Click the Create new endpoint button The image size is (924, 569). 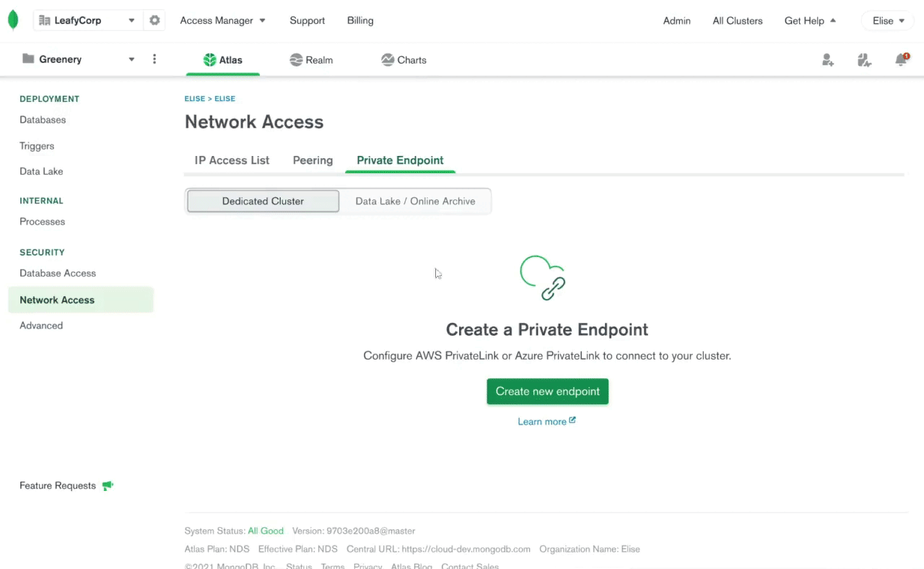click(x=547, y=391)
